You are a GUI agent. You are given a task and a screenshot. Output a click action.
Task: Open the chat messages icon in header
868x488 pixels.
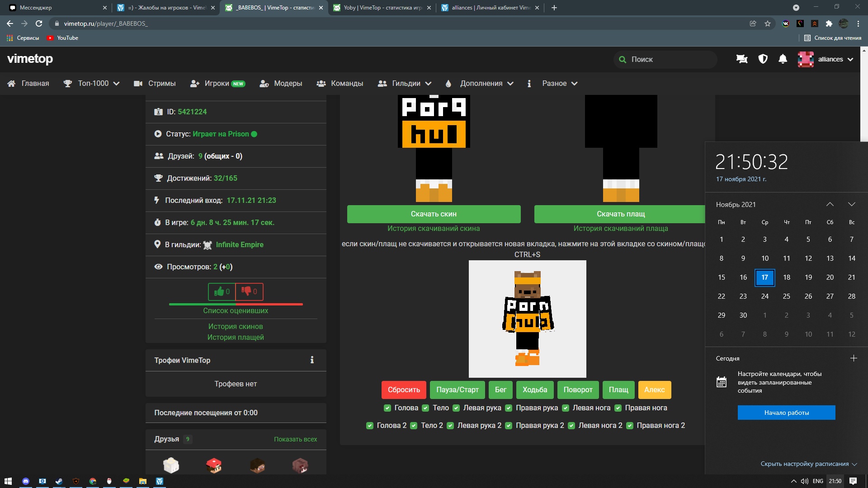(x=742, y=59)
